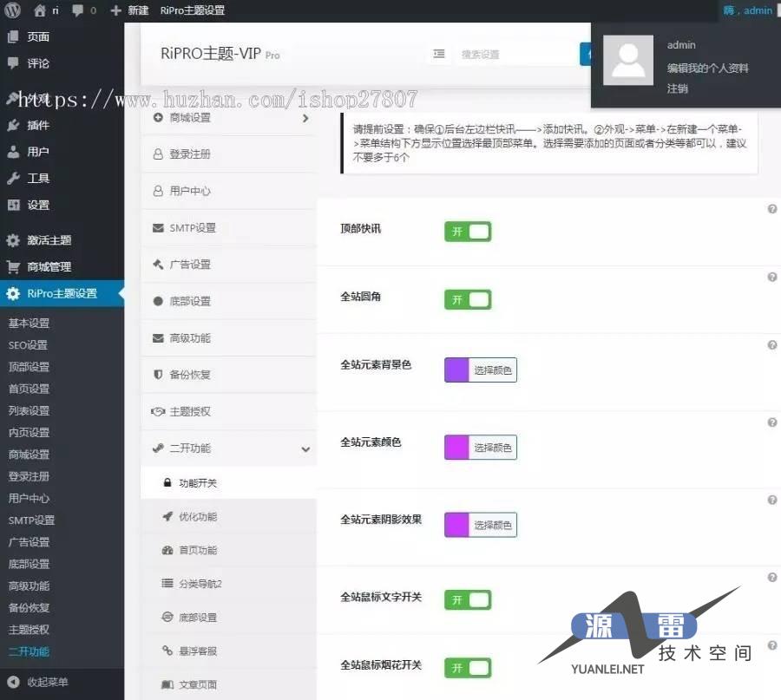Click 选择颜色 button for 全站元素背景色
This screenshot has height=700, width=781.
493,370
